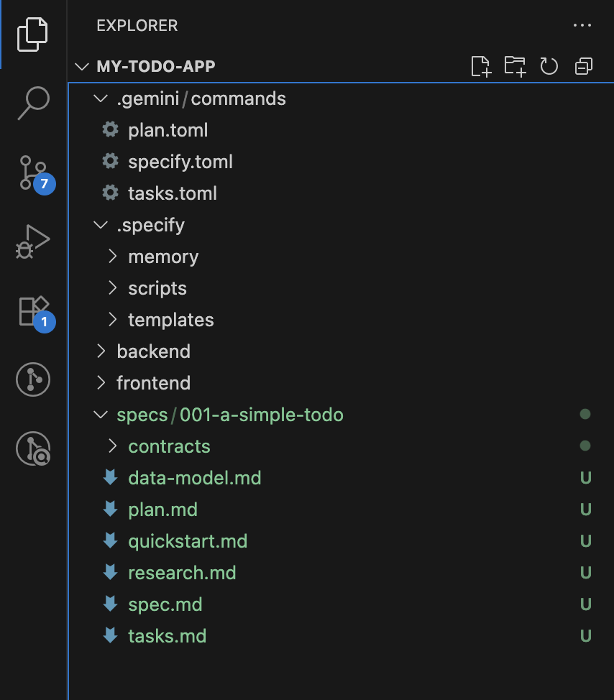Open the Explorer view in activity bar
This screenshot has height=700, width=614.
pos(32,34)
